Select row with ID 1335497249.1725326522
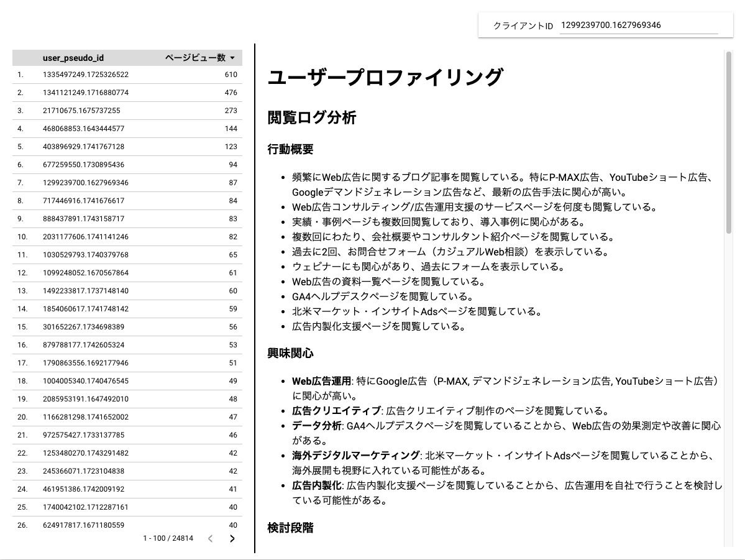 tap(86, 75)
